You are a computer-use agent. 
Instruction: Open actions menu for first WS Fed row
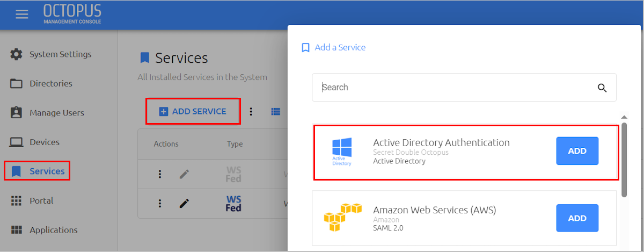pos(159,174)
